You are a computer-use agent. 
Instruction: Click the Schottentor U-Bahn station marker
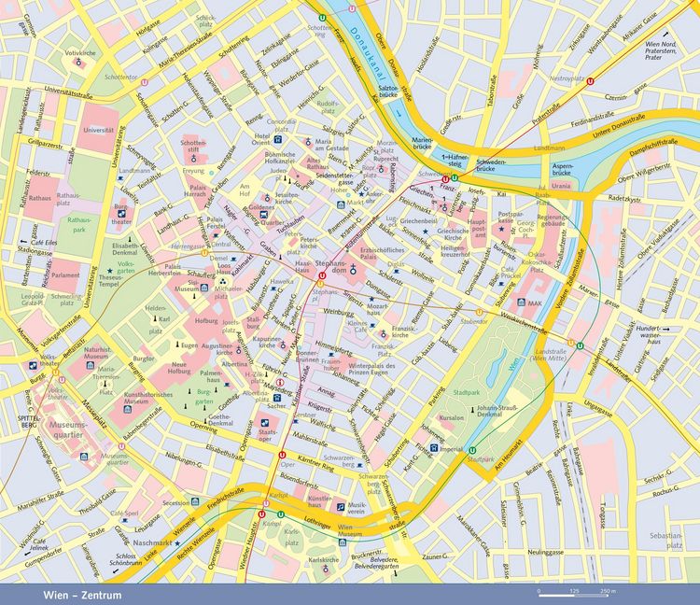click(x=145, y=82)
